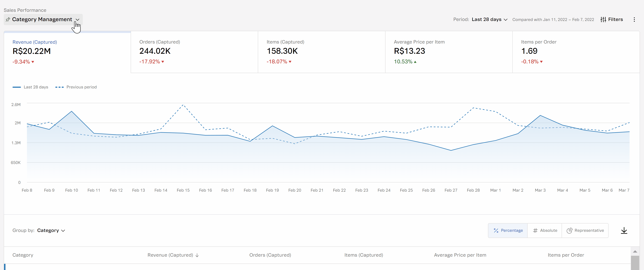
Task: Open the three-dot more options menu
Action: (634, 20)
